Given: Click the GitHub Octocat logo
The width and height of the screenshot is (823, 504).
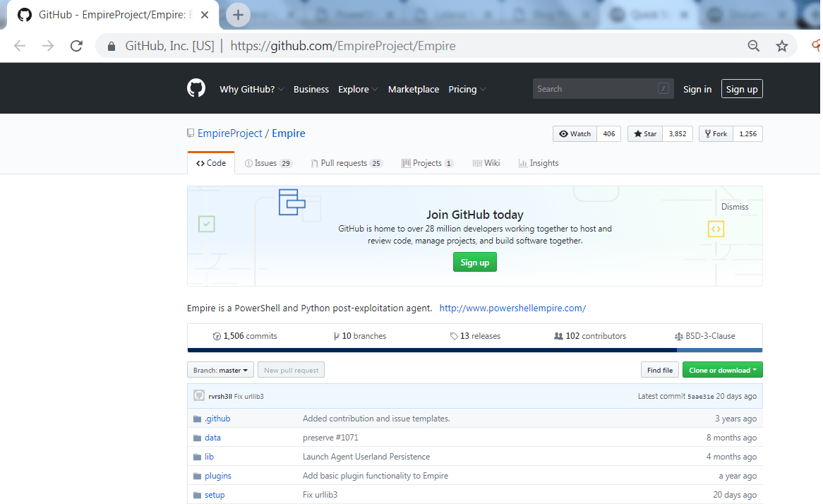Looking at the screenshot, I should [x=196, y=88].
